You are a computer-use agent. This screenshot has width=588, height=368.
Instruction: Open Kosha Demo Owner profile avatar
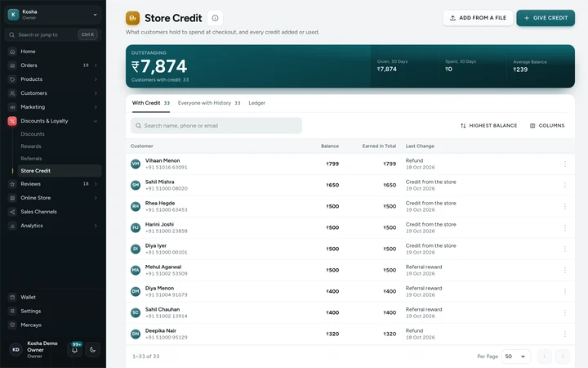click(x=16, y=350)
